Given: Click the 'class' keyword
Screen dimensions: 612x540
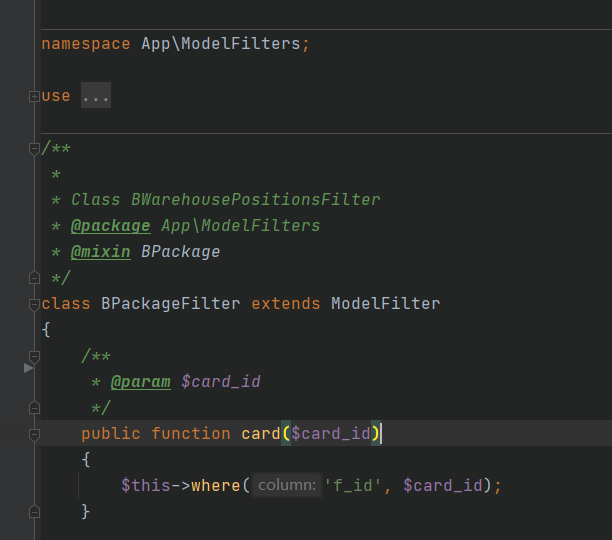Looking at the screenshot, I should [x=66, y=304].
